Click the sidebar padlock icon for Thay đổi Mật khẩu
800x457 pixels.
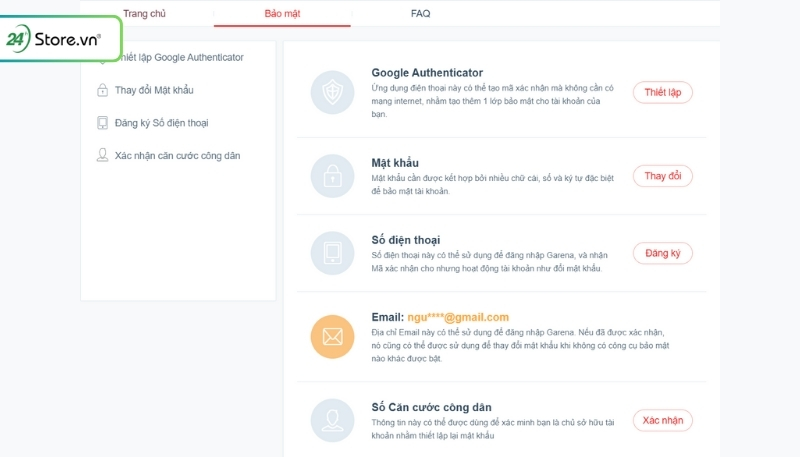pyautogui.click(x=102, y=91)
